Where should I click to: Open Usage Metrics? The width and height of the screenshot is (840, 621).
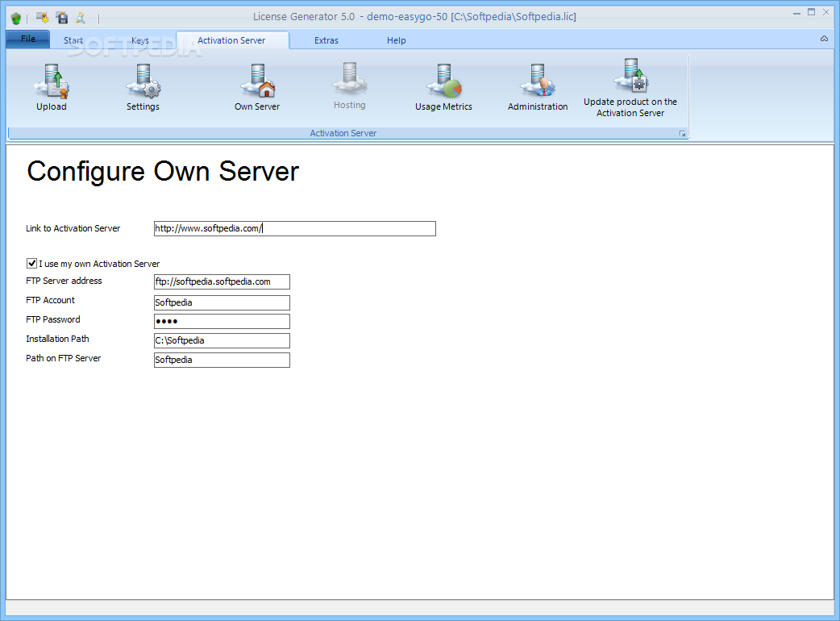[x=443, y=87]
